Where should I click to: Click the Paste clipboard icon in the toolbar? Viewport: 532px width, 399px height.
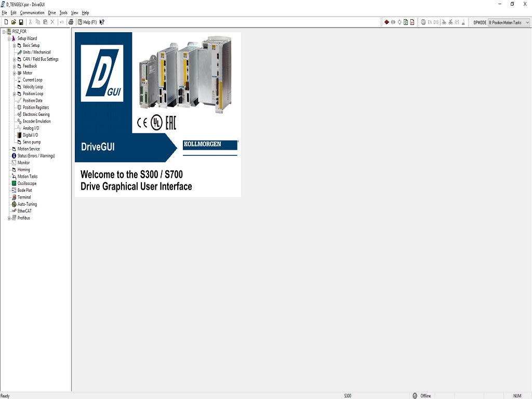pyautogui.click(x=45, y=22)
